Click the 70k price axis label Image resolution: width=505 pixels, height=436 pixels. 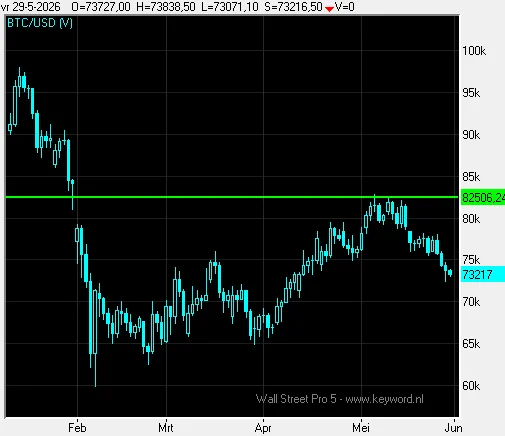(x=471, y=302)
